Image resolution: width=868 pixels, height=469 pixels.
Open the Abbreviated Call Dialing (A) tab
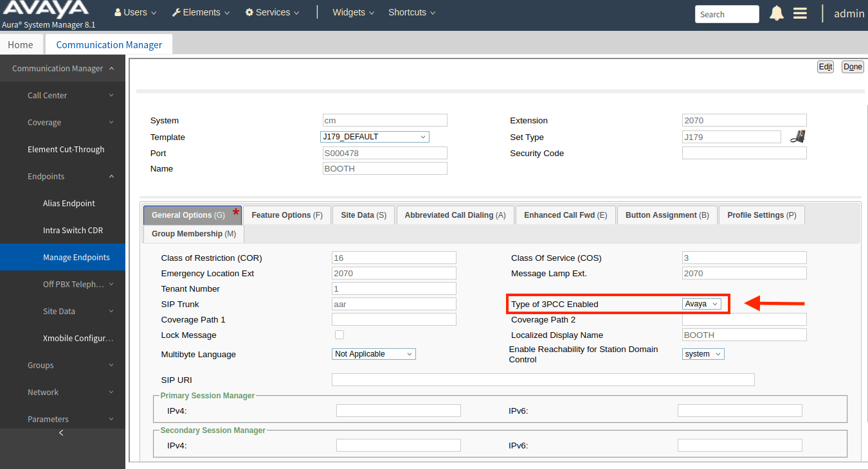click(455, 215)
